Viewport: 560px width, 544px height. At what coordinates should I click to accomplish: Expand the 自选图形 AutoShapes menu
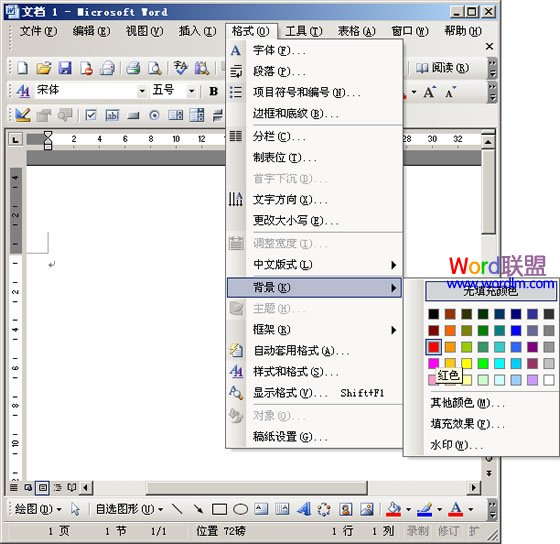point(129,509)
